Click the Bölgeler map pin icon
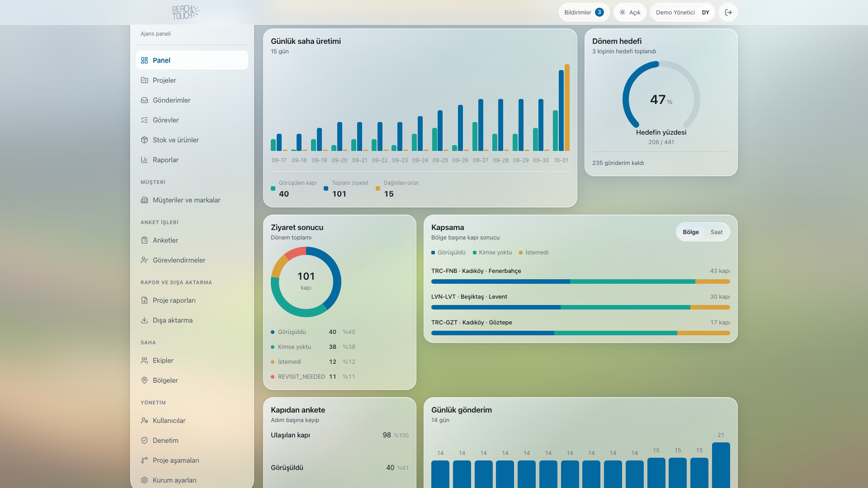868x488 pixels. pos(144,380)
